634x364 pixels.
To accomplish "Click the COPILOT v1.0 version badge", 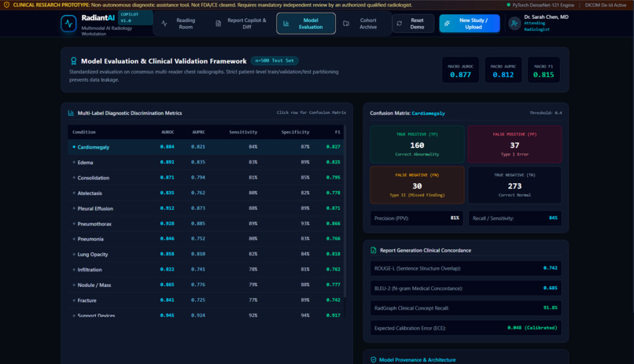I will coord(135,18).
